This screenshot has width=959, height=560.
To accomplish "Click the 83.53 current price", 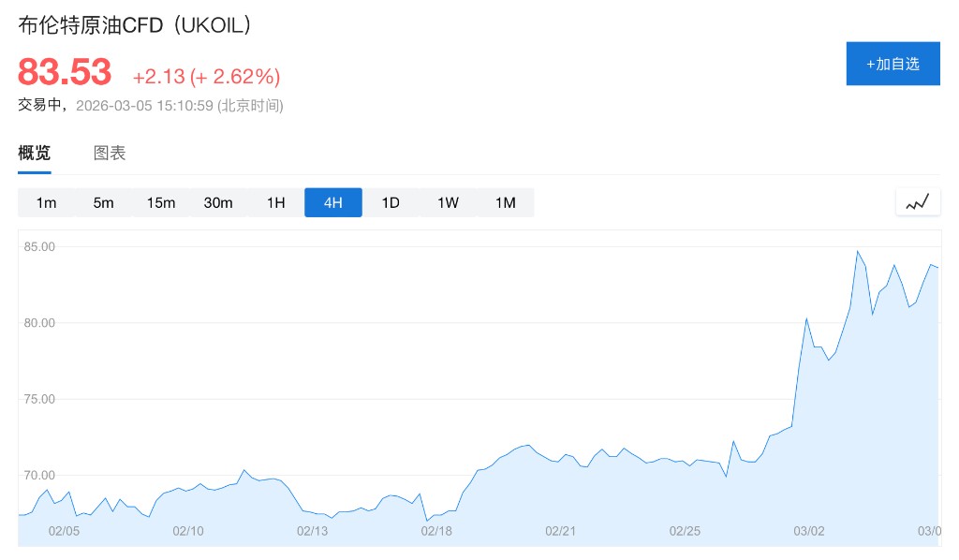I will [x=65, y=72].
